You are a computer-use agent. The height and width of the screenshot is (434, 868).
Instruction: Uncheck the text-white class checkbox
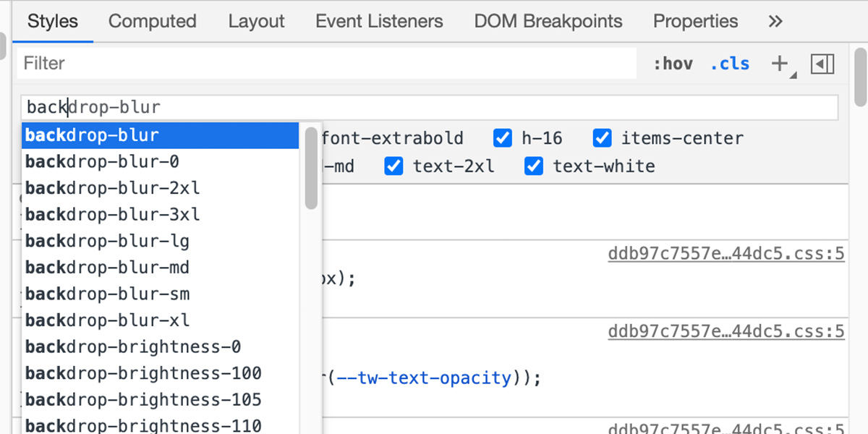point(534,166)
